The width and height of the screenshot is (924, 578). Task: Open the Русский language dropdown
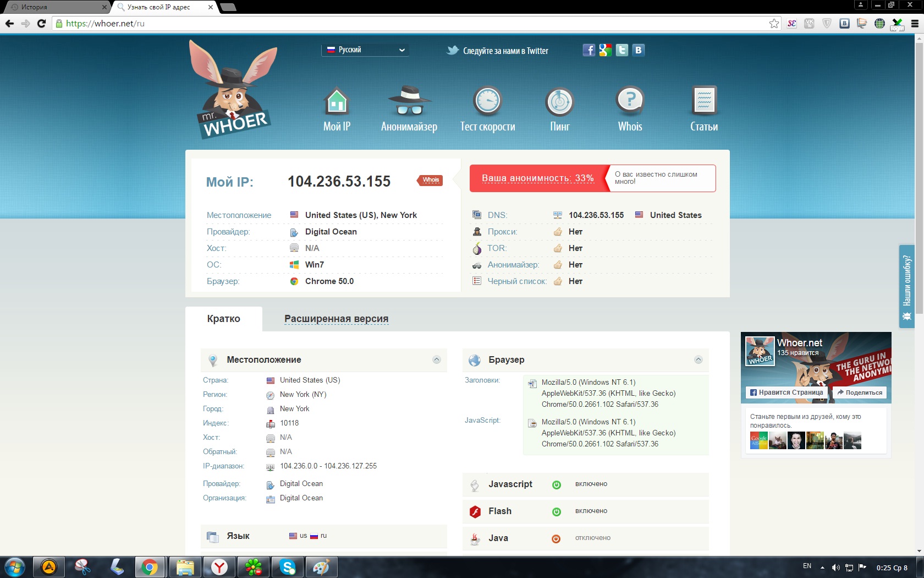tap(365, 50)
